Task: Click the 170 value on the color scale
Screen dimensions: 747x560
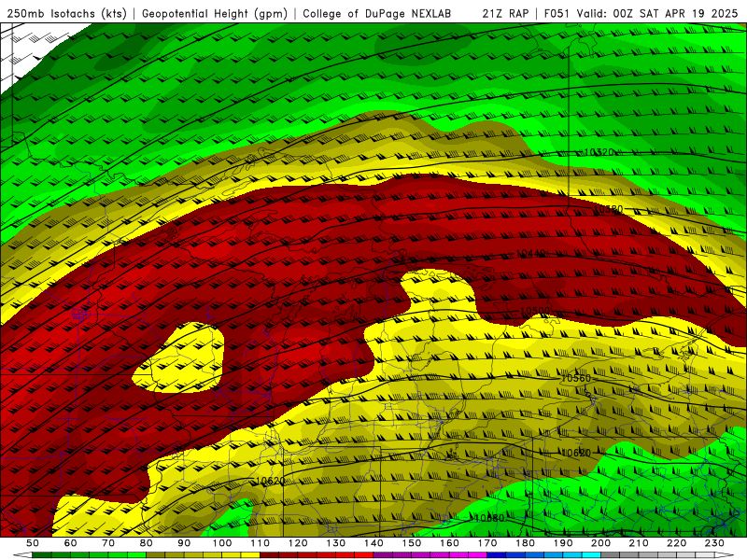Action: 486,543
